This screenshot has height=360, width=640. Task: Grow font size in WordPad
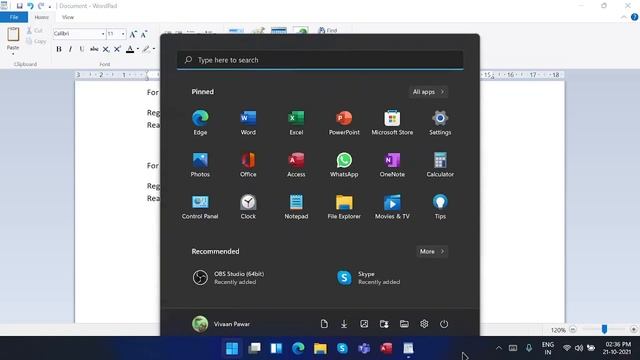pos(133,34)
